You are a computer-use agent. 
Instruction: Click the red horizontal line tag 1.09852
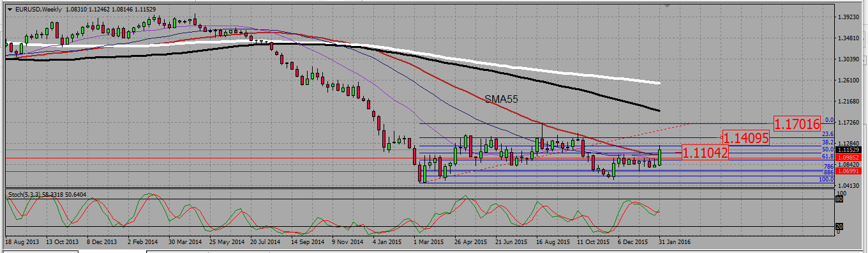click(x=848, y=157)
